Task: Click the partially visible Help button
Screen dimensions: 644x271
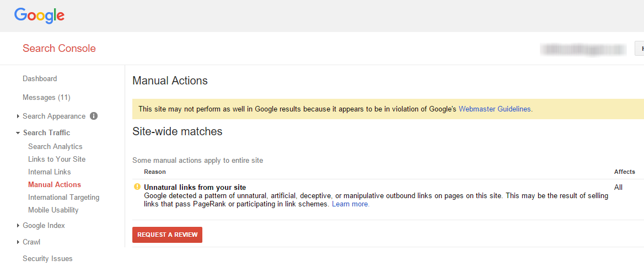Action: [x=640, y=48]
